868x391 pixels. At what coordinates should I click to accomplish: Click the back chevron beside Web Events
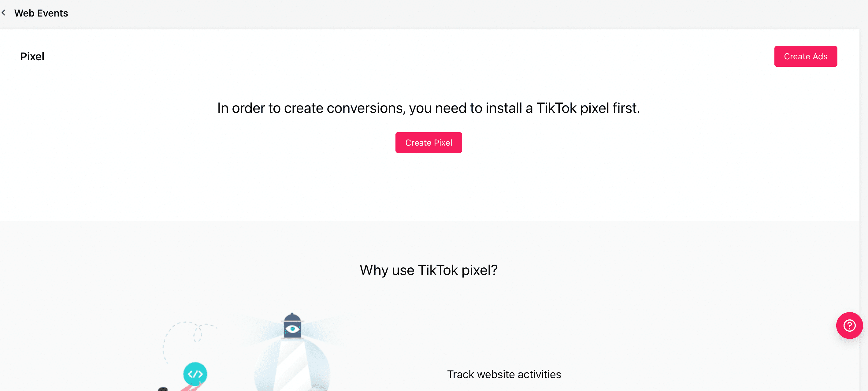coord(4,13)
